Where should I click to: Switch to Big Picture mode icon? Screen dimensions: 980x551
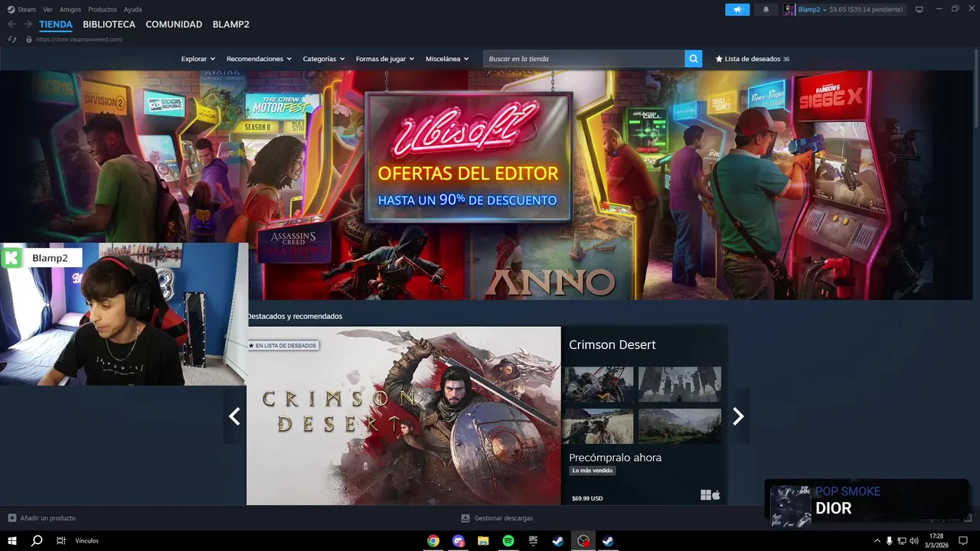(919, 9)
